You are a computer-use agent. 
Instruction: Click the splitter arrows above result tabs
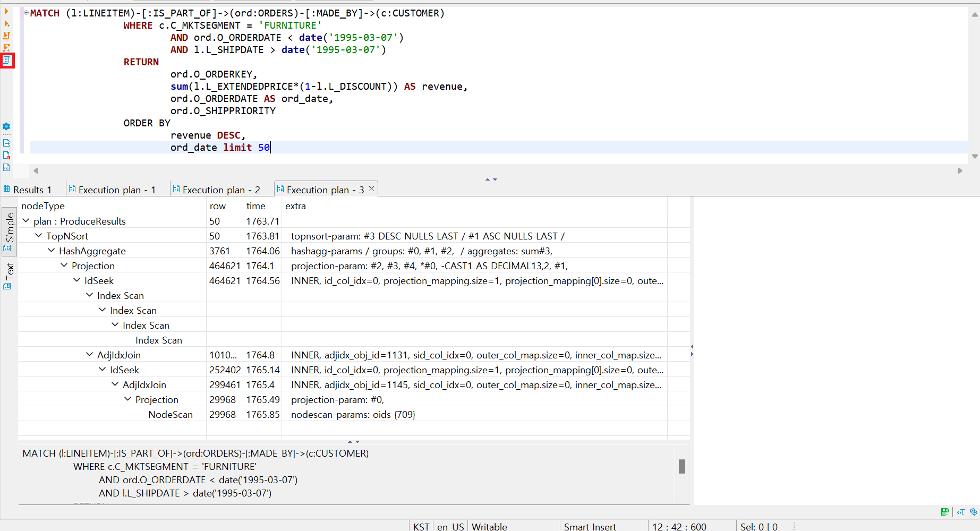[x=491, y=179]
